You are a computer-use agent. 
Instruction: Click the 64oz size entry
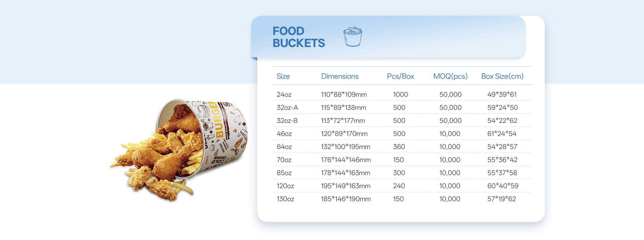click(284, 147)
